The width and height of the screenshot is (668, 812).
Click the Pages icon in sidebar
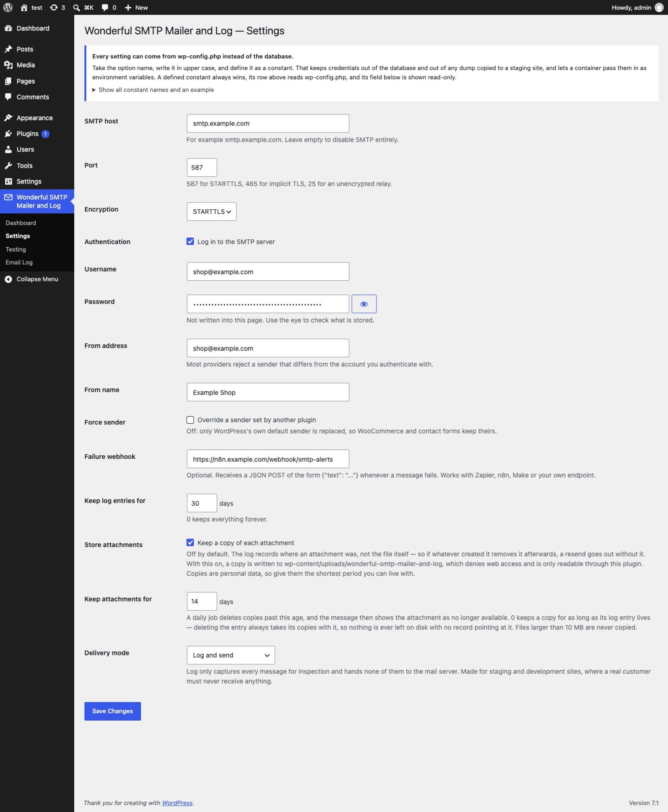tap(8, 81)
